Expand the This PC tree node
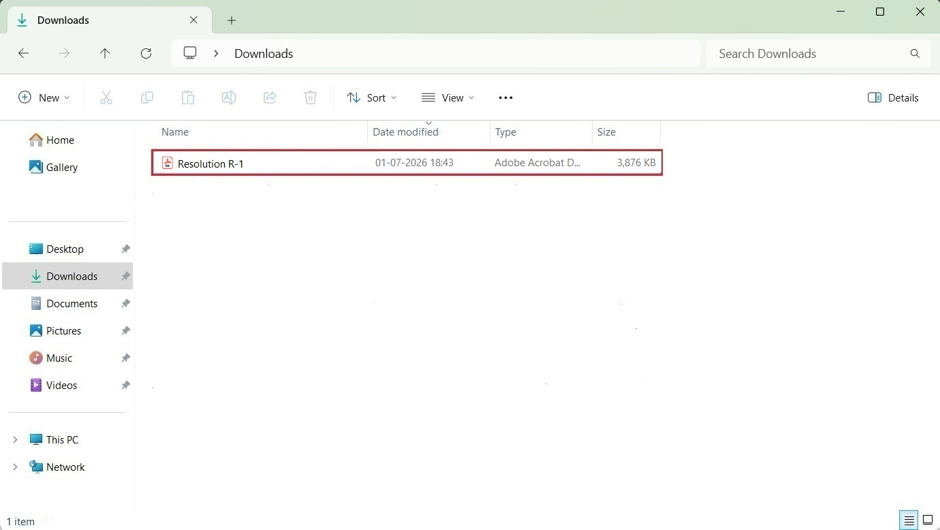940x530 pixels. tap(15, 440)
